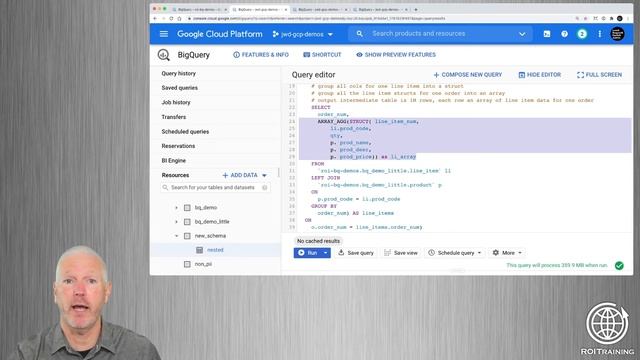Open the ADD DATA dropdown arrow
Image resolution: width=640 pixels, height=360 pixels.
pos(264,176)
